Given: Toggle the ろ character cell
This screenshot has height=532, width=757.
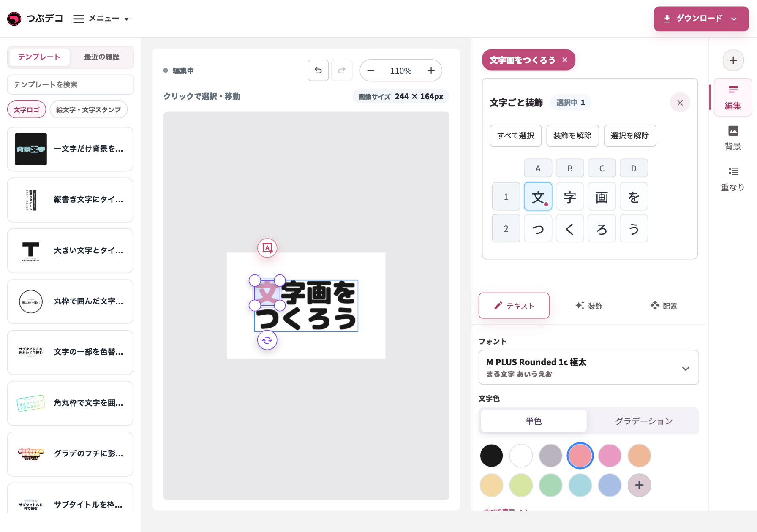Looking at the screenshot, I should click(x=602, y=228).
